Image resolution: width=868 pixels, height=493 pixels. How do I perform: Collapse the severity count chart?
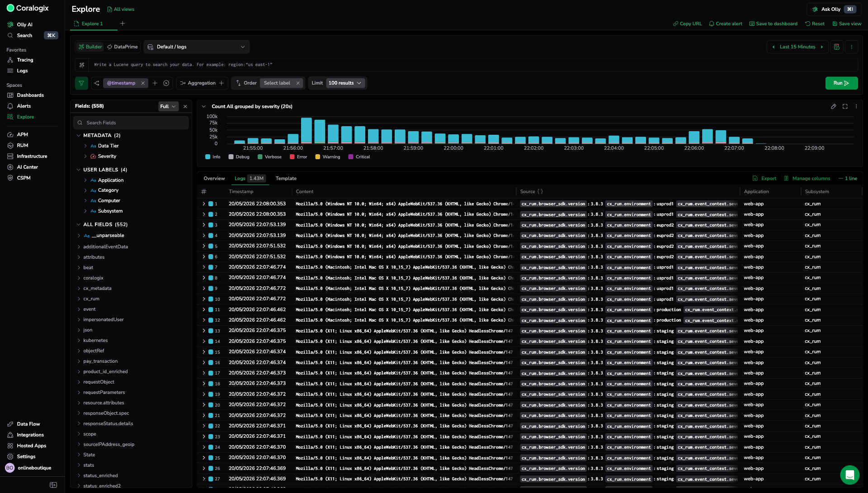(x=204, y=106)
